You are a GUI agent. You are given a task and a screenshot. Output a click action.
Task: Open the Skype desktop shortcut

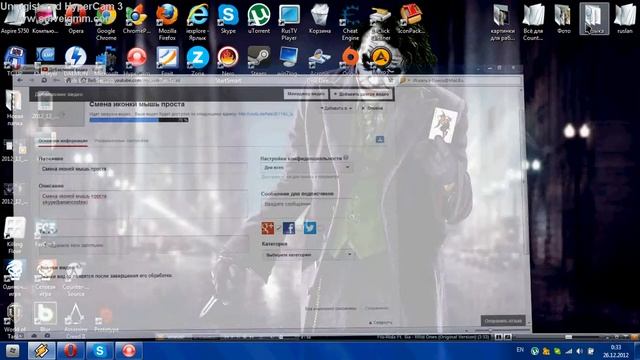point(228,19)
